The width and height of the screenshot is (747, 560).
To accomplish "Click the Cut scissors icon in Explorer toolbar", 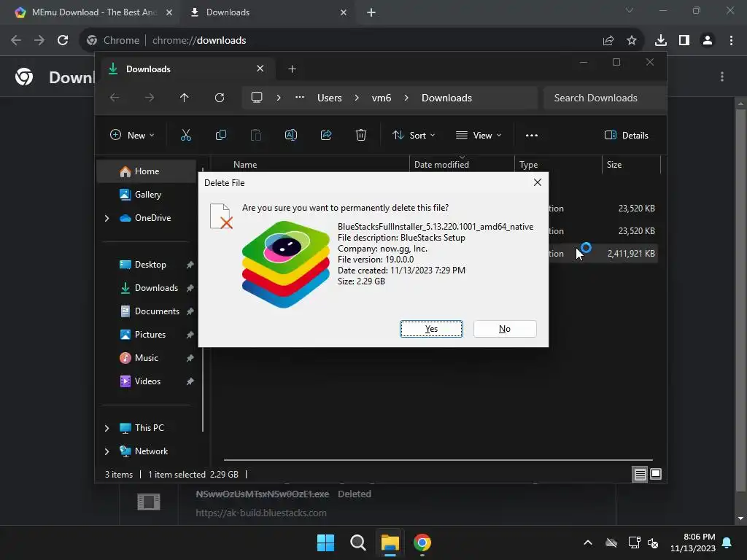I will click(x=186, y=135).
